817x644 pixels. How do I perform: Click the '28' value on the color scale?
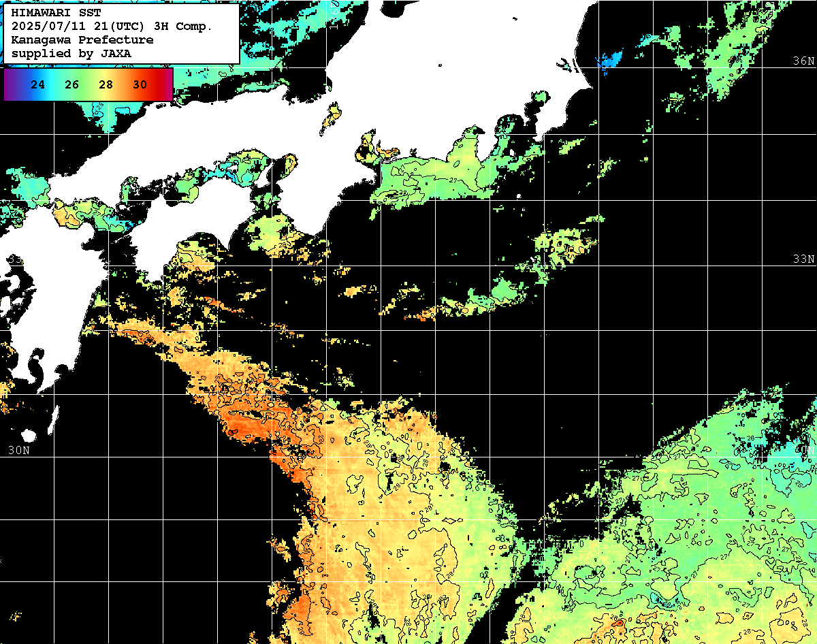[x=106, y=85]
